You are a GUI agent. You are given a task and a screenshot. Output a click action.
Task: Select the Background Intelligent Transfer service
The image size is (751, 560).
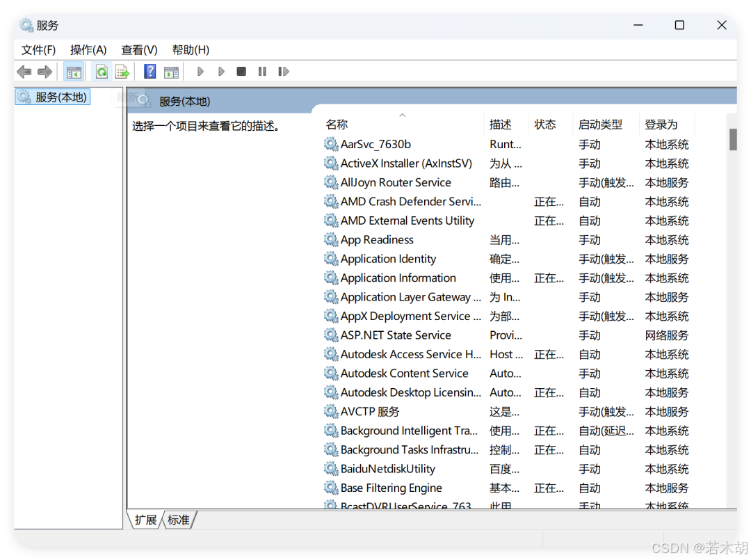(409, 431)
